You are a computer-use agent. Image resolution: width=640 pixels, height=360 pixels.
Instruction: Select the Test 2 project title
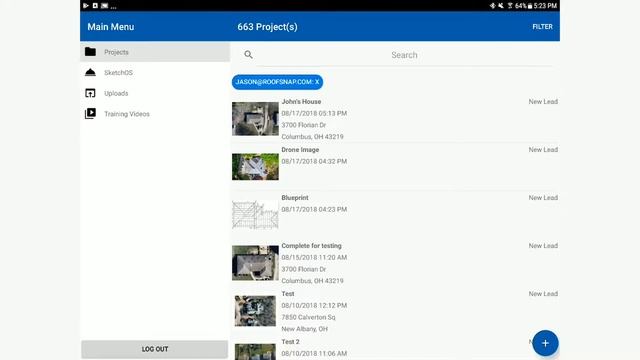tap(290, 342)
